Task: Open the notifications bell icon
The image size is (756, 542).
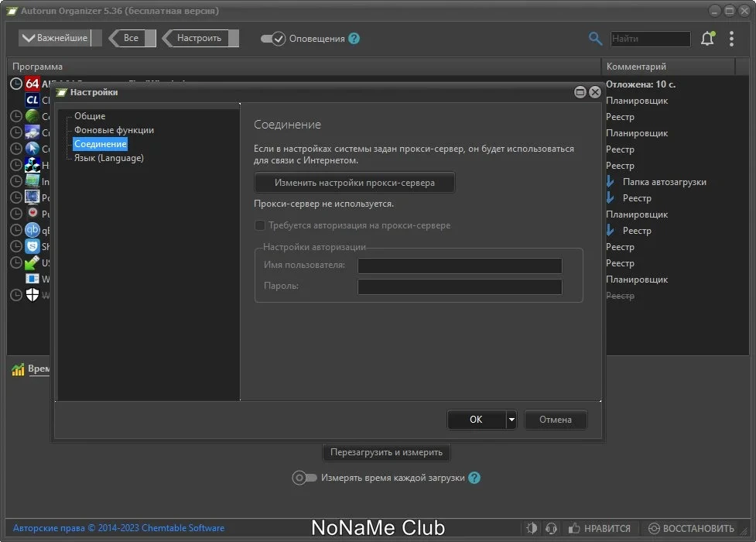Action: coord(707,39)
